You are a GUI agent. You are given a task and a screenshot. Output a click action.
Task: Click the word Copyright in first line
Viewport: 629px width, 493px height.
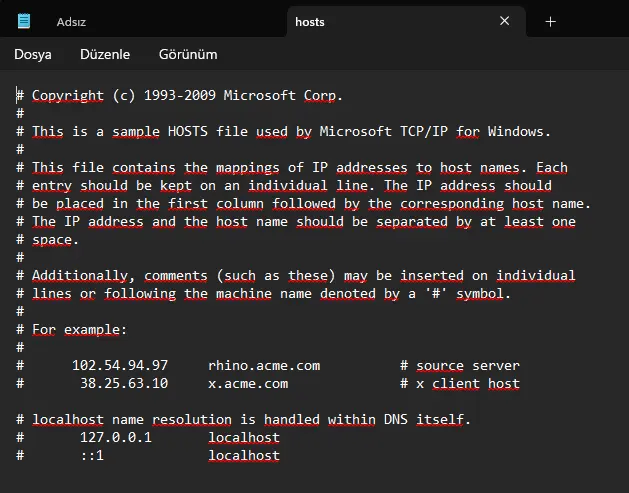coord(67,95)
